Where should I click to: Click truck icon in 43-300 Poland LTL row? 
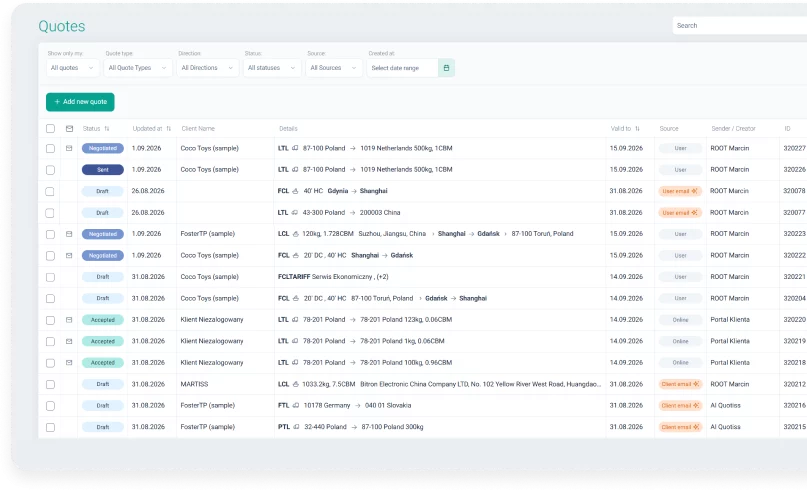pyautogui.click(x=295, y=213)
